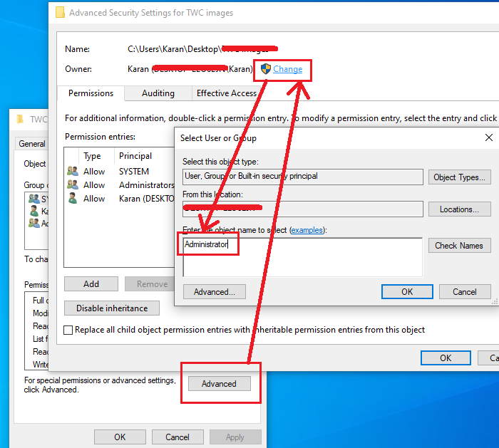
Task: Click Advanced... in Select User or Group dialog
Action: [215, 292]
